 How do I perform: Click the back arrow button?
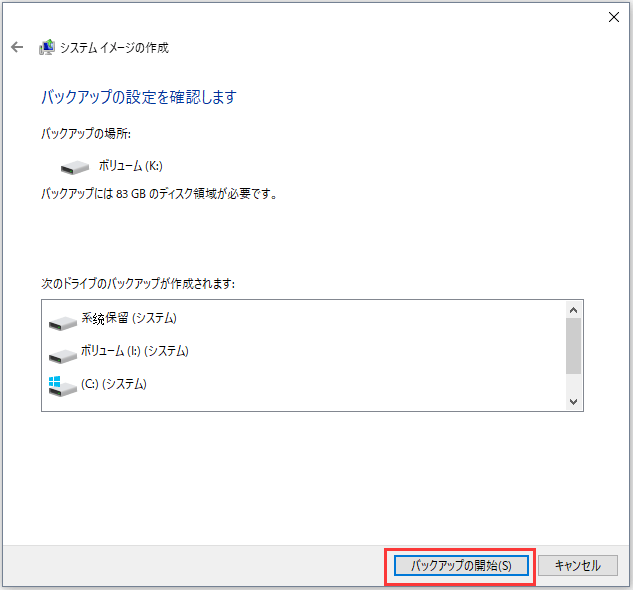pyautogui.click(x=17, y=47)
